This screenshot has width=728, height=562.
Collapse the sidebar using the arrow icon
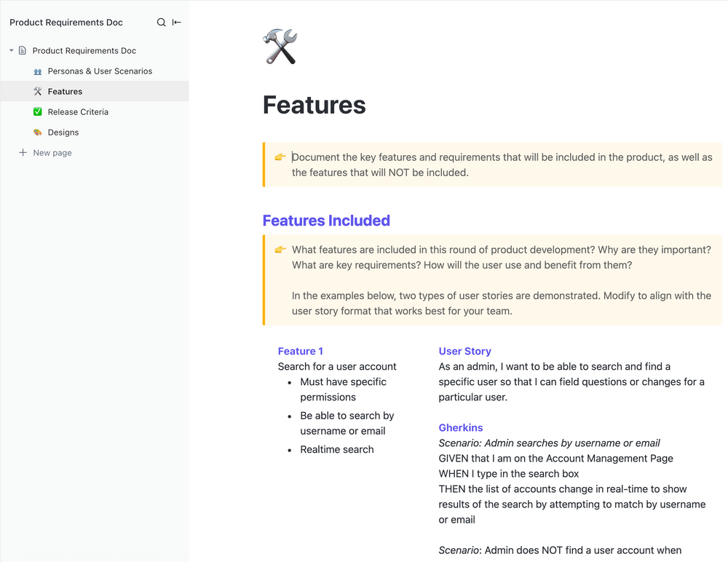pos(176,22)
